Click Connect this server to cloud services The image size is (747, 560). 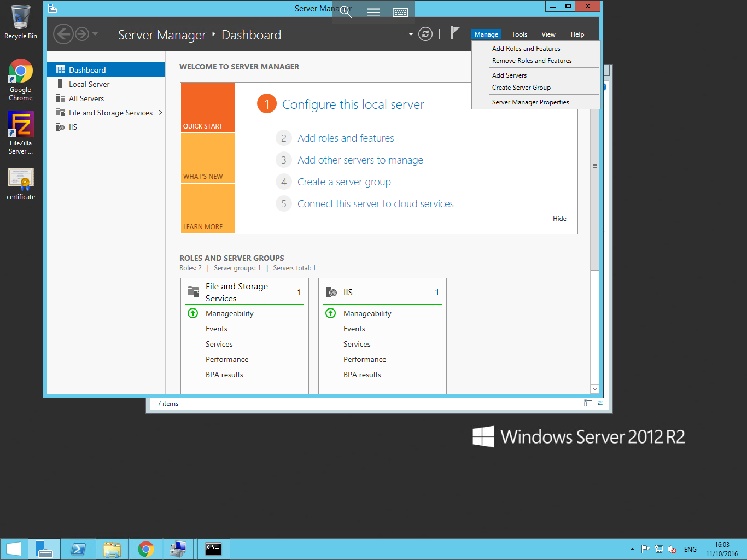tap(375, 204)
